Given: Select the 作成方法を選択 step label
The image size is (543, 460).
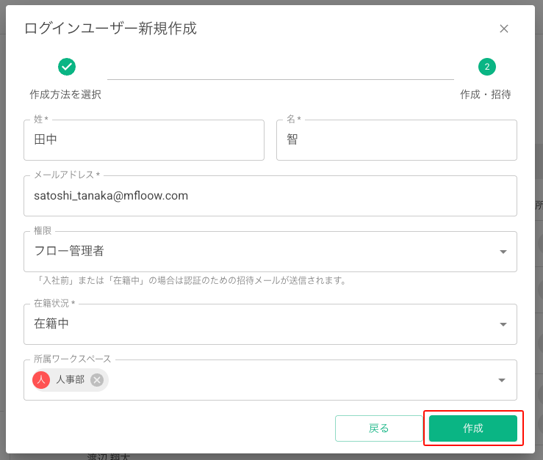Looking at the screenshot, I should click(65, 94).
